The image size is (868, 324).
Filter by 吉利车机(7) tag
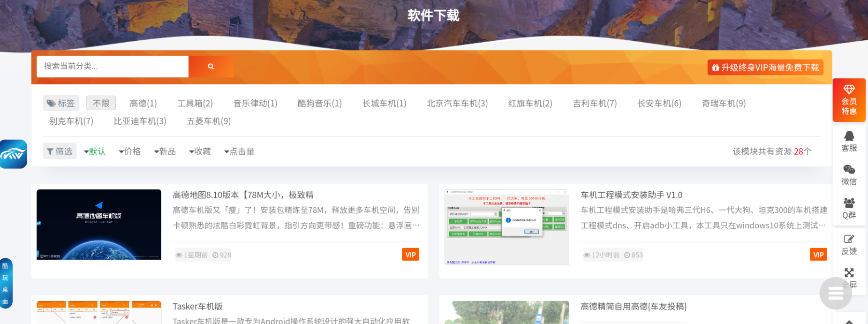pyautogui.click(x=595, y=103)
